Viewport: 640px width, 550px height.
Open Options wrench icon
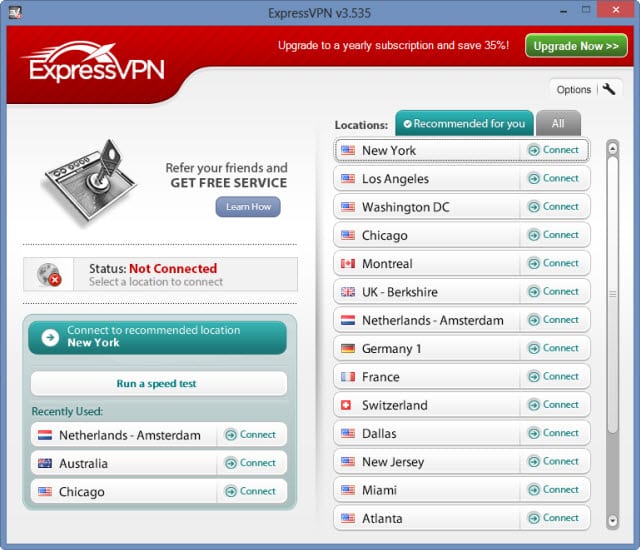click(609, 89)
